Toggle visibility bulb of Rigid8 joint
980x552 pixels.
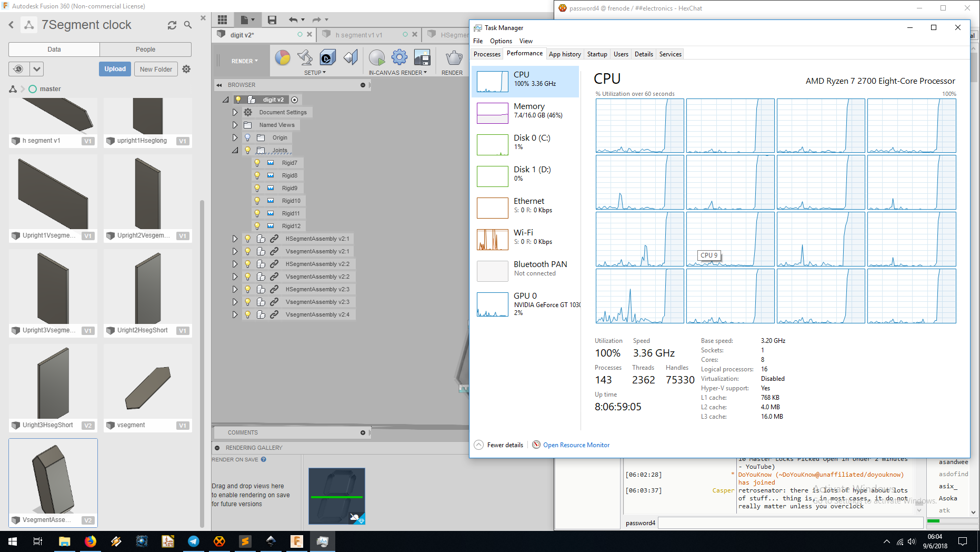pos(257,175)
